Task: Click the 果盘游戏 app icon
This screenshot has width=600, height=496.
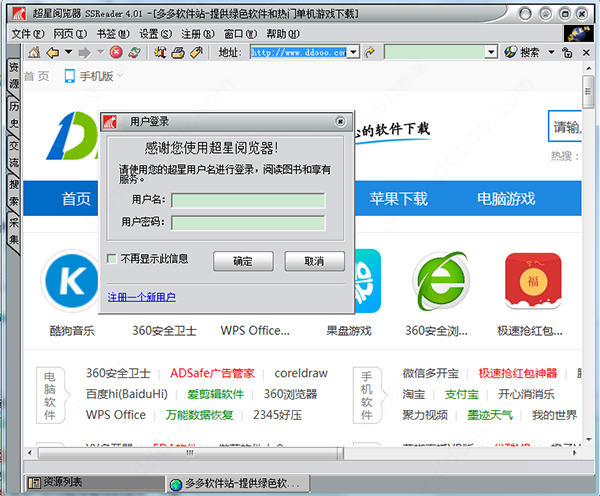Action: tap(368, 281)
